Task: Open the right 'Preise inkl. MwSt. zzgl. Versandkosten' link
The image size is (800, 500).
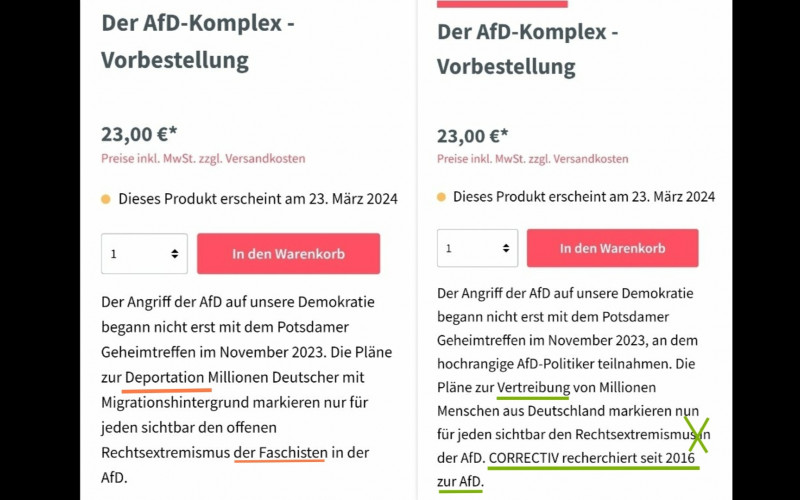Action: pos(532,159)
